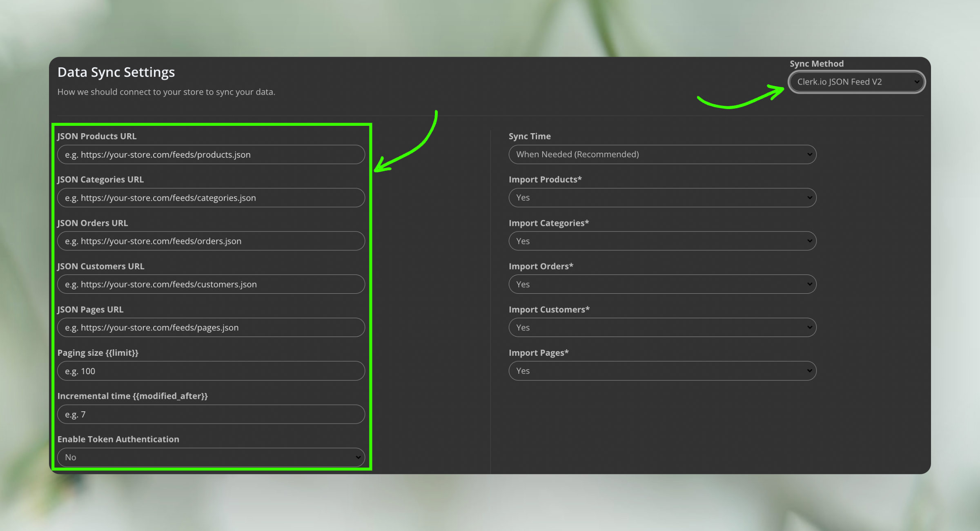This screenshot has height=531, width=980.
Task: Click the Import Pages chevron arrow
Action: click(809, 371)
